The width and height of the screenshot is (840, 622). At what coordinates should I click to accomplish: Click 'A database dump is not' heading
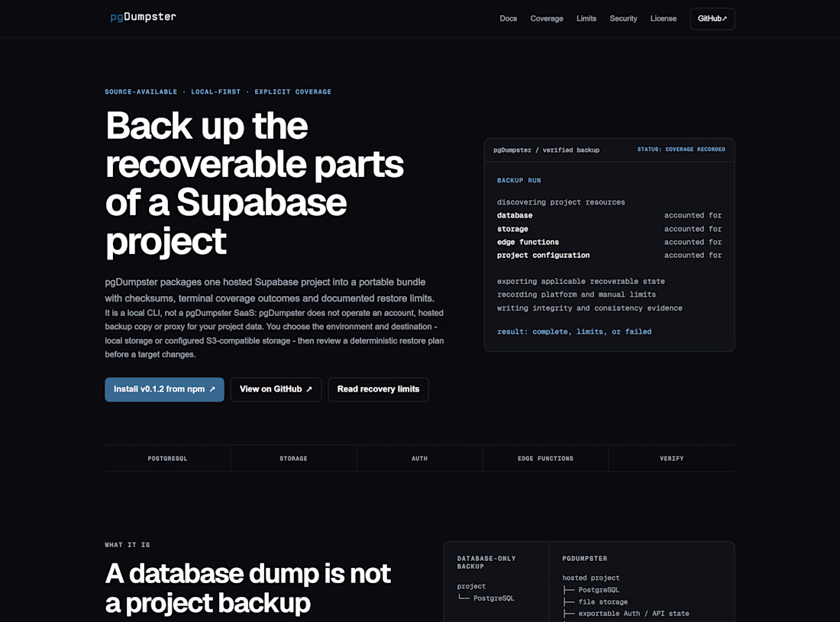(x=248, y=574)
